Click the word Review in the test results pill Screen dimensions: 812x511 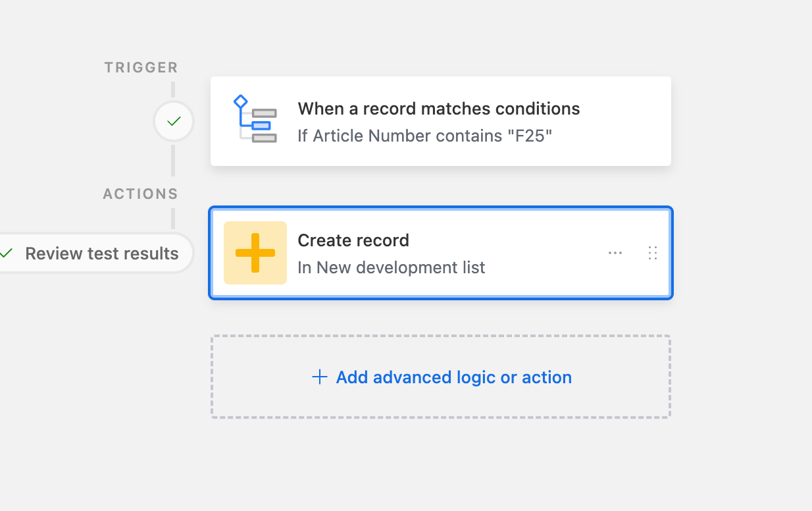coord(54,254)
